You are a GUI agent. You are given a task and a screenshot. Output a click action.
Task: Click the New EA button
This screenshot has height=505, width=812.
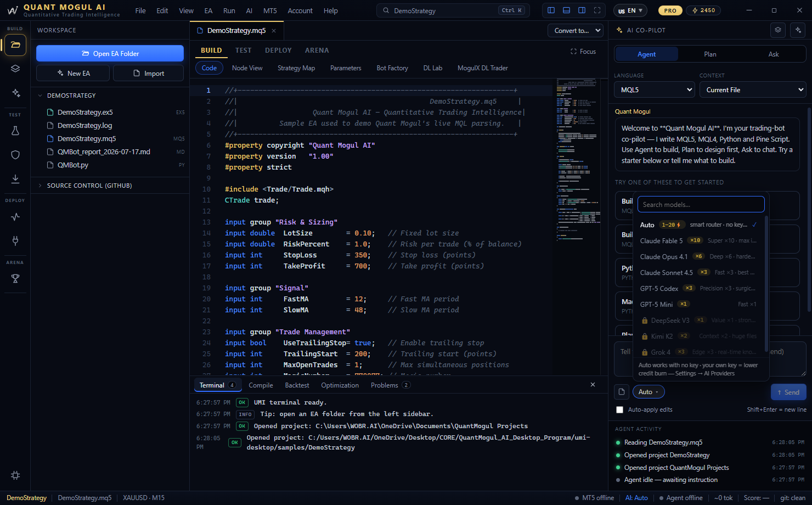coord(73,73)
